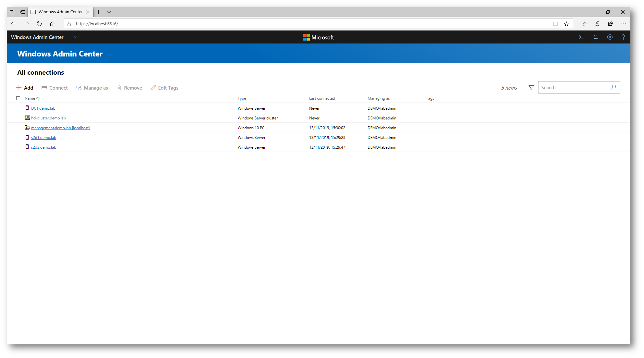
Task: Open settings gear in Admin Center header
Action: (x=610, y=37)
